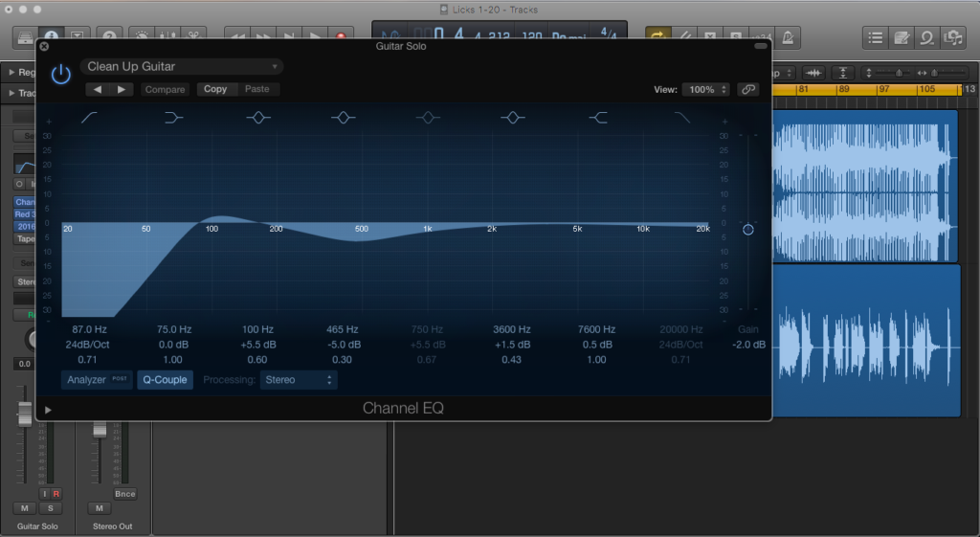Toggle the high shelf band icon

click(598, 117)
